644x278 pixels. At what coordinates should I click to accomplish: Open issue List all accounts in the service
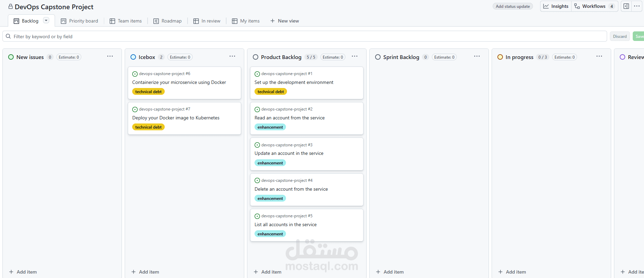(x=286, y=224)
